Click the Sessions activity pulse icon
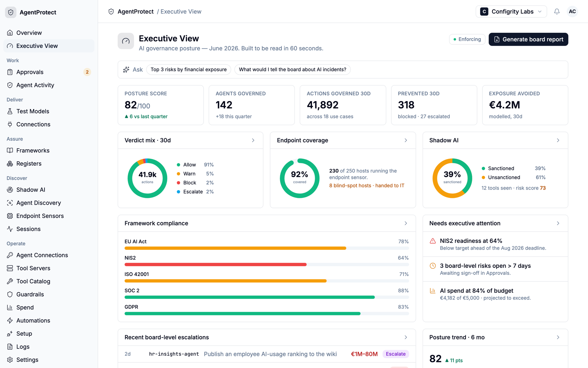Viewport: 588px width, 368px height. 10,229
